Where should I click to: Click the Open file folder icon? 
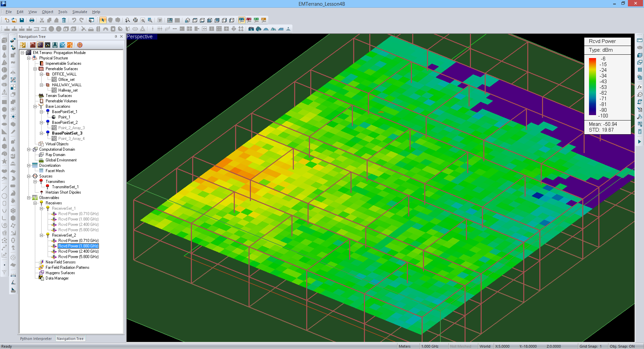tap(14, 20)
